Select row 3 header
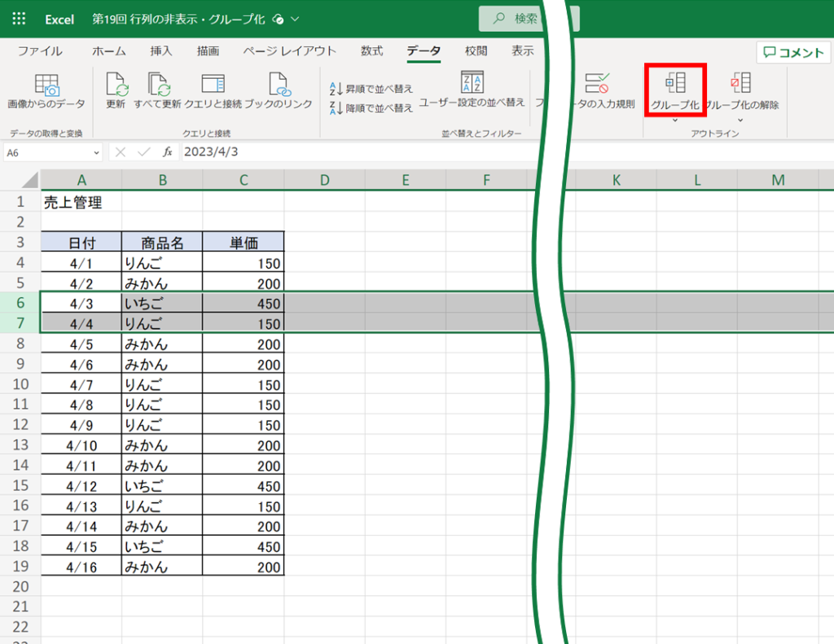This screenshot has width=834, height=644. (20, 242)
